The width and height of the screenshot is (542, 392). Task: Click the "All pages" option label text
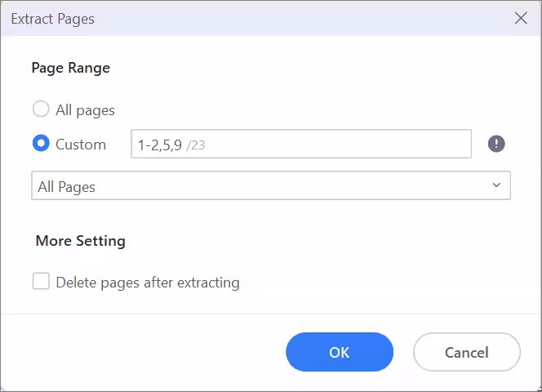click(85, 109)
